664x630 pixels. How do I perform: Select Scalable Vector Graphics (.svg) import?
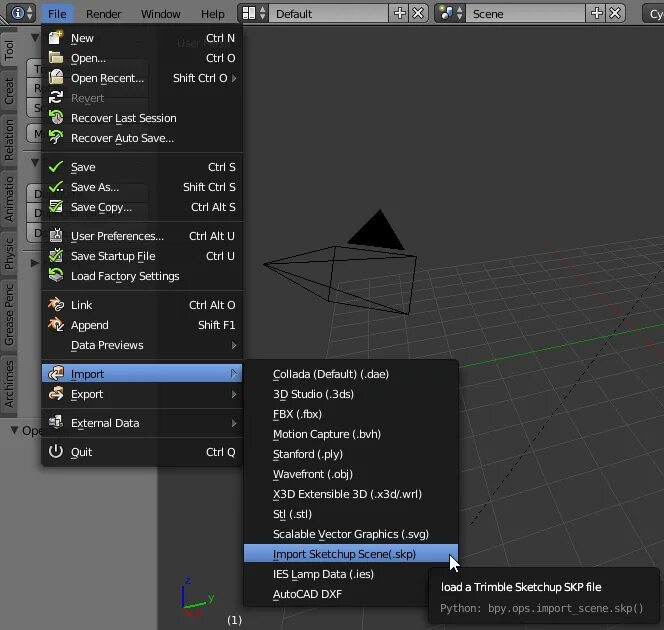351,534
